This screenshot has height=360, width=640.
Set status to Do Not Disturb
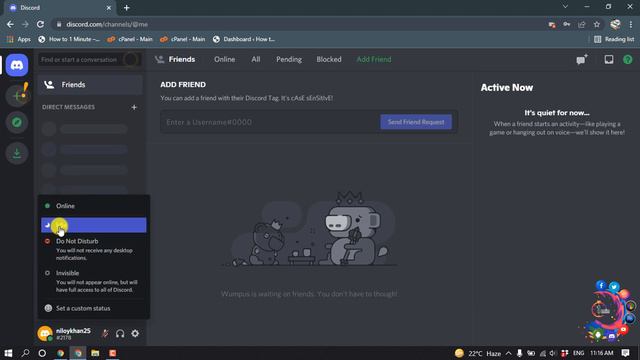[94, 249]
